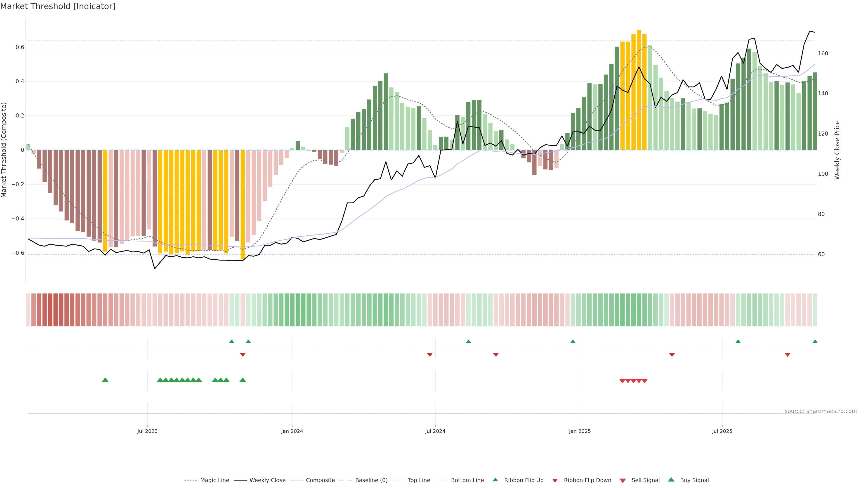Click the lone Buy Signal marker before Jul 2023
Viewport: 868px width, 488px height.
pyautogui.click(x=105, y=380)
